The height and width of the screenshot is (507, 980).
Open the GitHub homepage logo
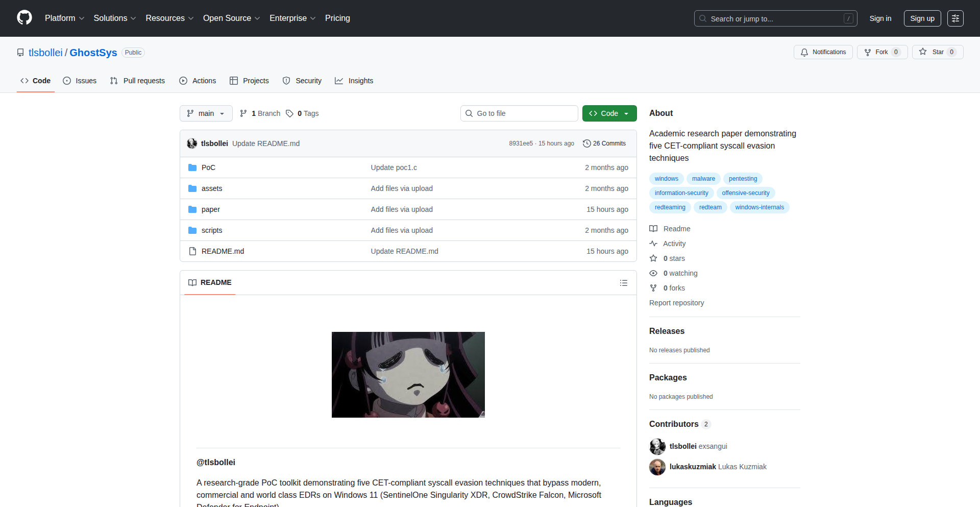(x=24, y=18)
